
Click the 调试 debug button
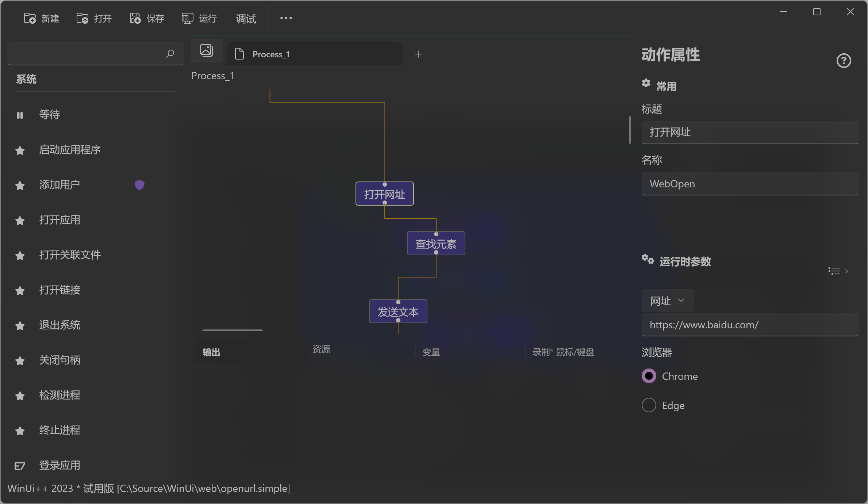[x=246, y=18]
